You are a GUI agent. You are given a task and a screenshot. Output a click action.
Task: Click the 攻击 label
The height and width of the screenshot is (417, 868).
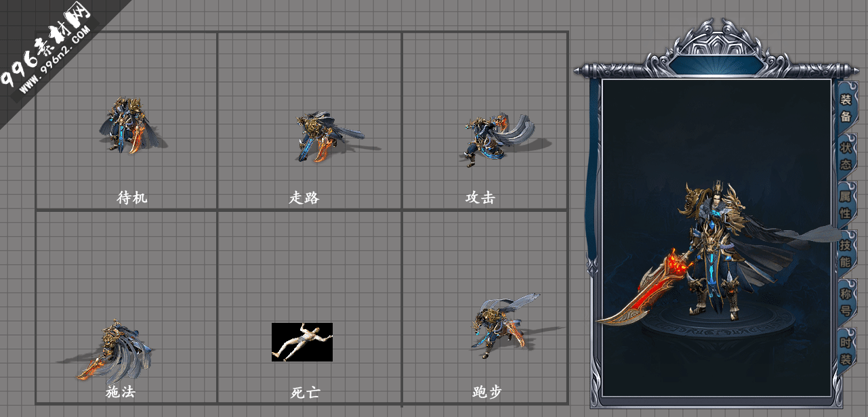pos(480,198)
